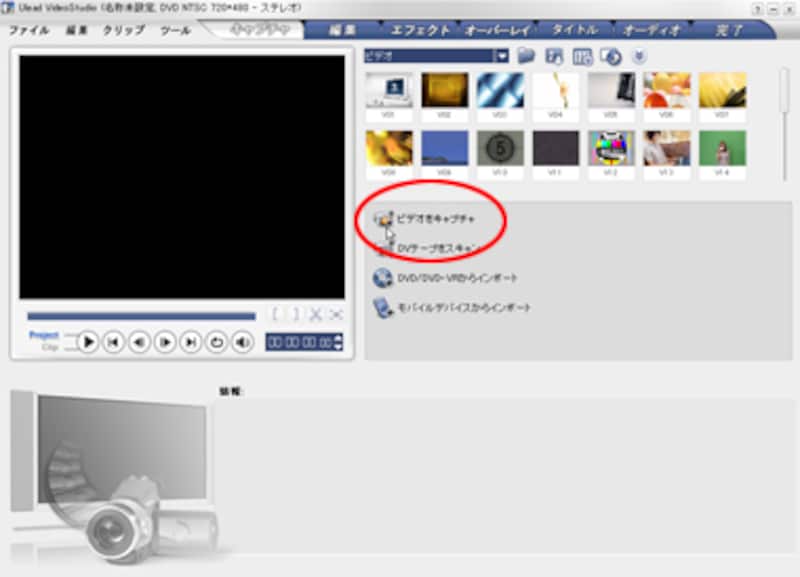Select the V06 orange fruit thumbnail

coord(667,90)
